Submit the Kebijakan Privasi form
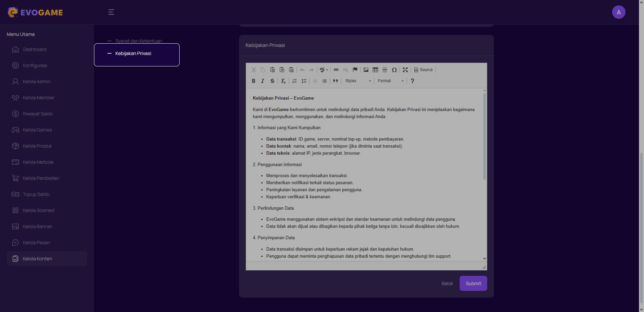Image resolution: width=644 pixels, height=312 pixels. pos(473,283)
